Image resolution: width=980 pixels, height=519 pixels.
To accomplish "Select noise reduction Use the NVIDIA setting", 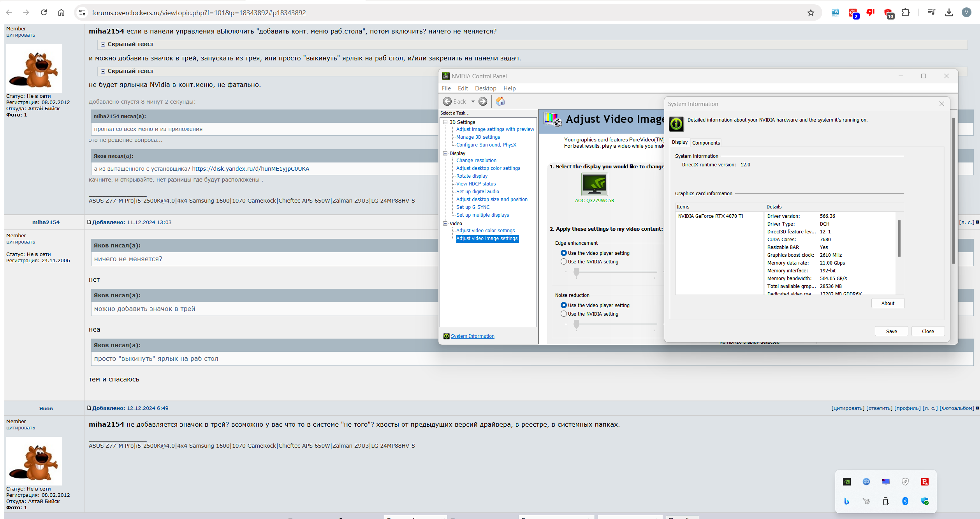I will click(564, 314).
